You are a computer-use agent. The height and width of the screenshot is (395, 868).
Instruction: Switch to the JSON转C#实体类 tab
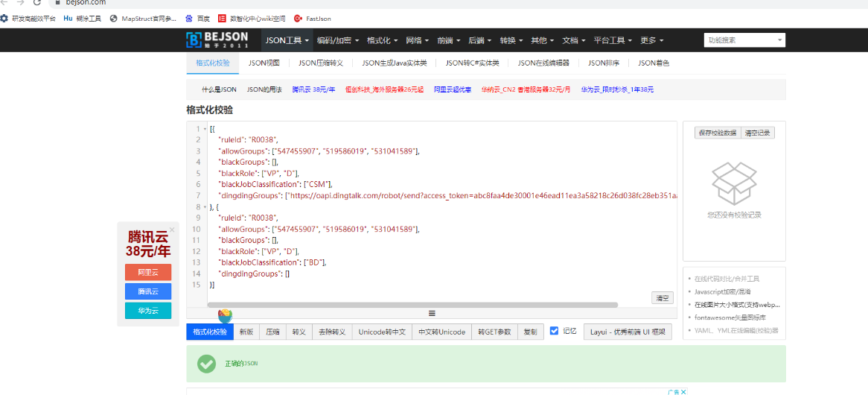[472, 63]
